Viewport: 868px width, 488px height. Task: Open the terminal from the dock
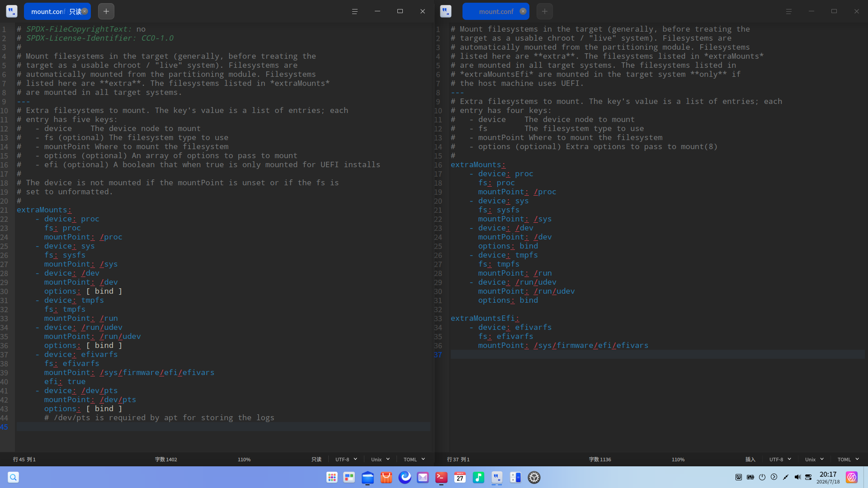(441, 477)
